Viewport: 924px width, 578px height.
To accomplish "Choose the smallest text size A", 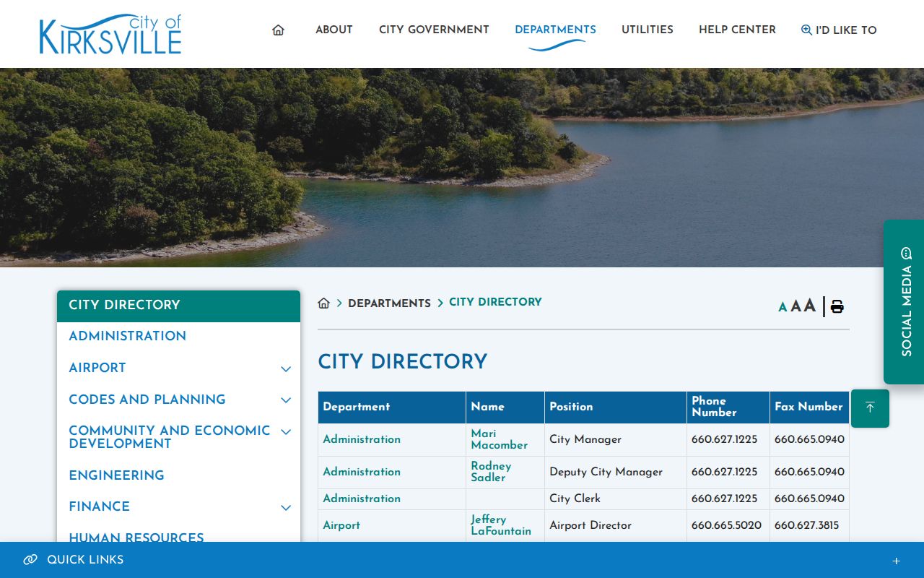I will pos(783,307).
